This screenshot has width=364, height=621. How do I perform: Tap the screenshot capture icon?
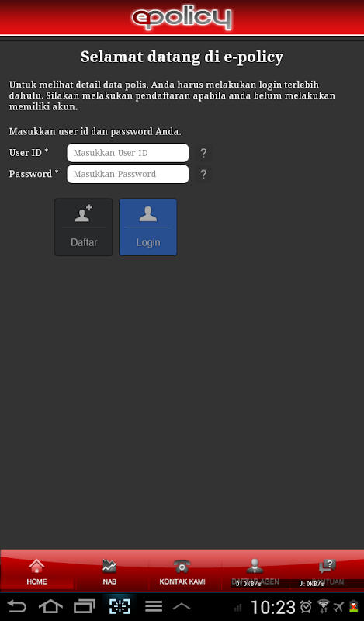pos(120,606)
